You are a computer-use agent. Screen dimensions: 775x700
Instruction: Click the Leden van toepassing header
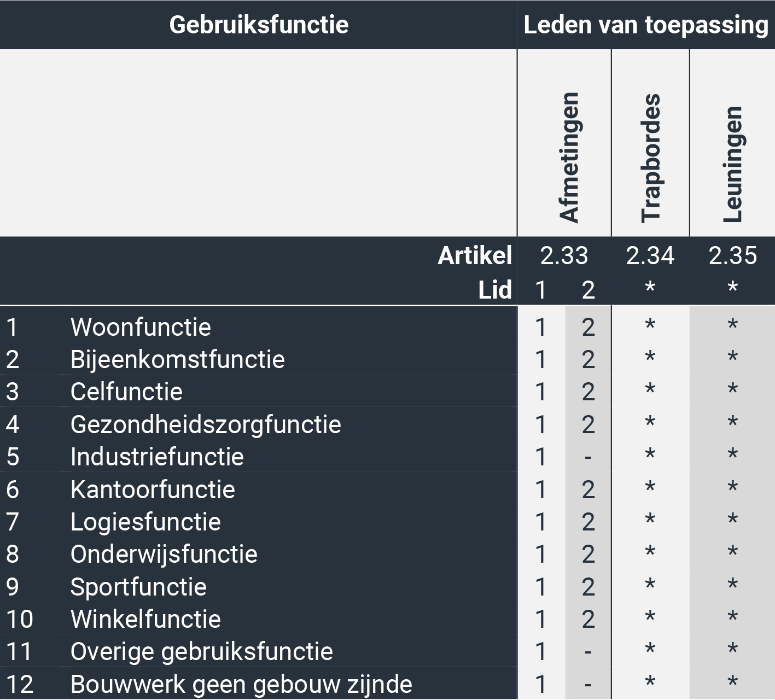(646, 25)
